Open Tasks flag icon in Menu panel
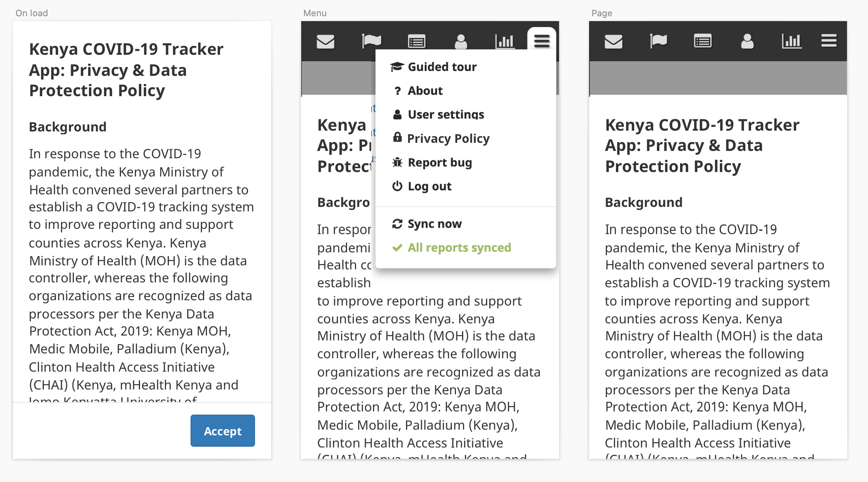The image size is (868, 482). pyautogui.click(x=371, y=41)
